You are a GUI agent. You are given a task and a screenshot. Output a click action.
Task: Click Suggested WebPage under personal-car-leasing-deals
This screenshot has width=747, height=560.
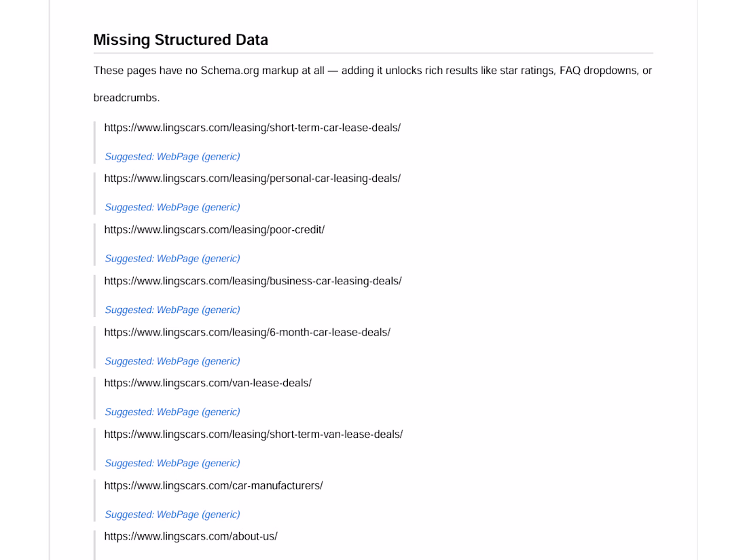(x=172, y=208)
